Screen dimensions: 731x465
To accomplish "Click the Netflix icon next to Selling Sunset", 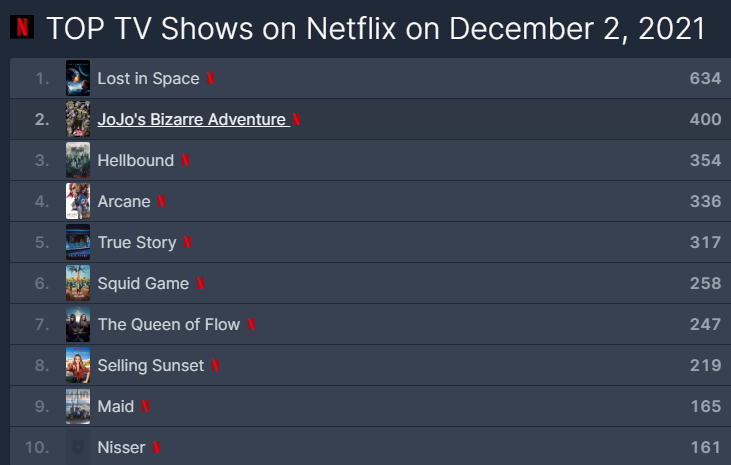I will [x=215, y=366].
